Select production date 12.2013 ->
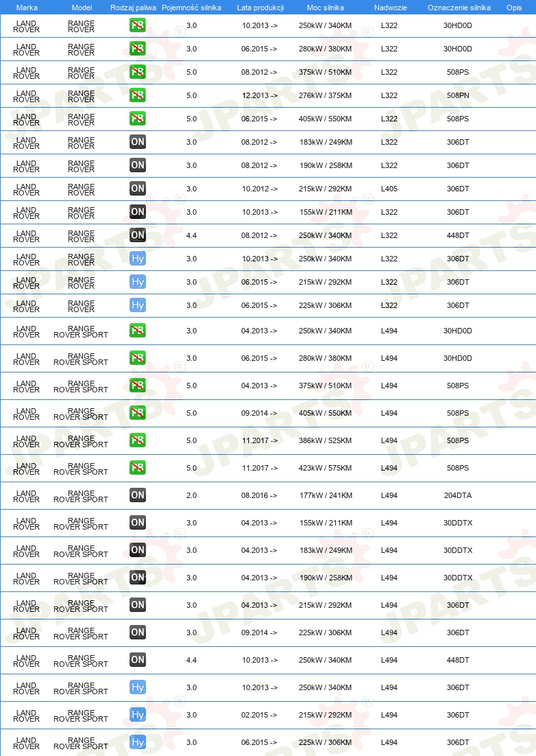This screenshot has height=756, width=536. coord(260,95)
